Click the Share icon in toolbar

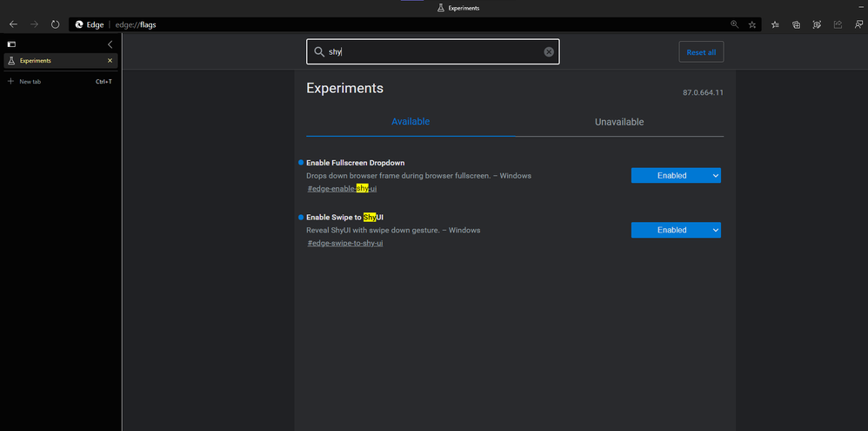tap(838, 24)
